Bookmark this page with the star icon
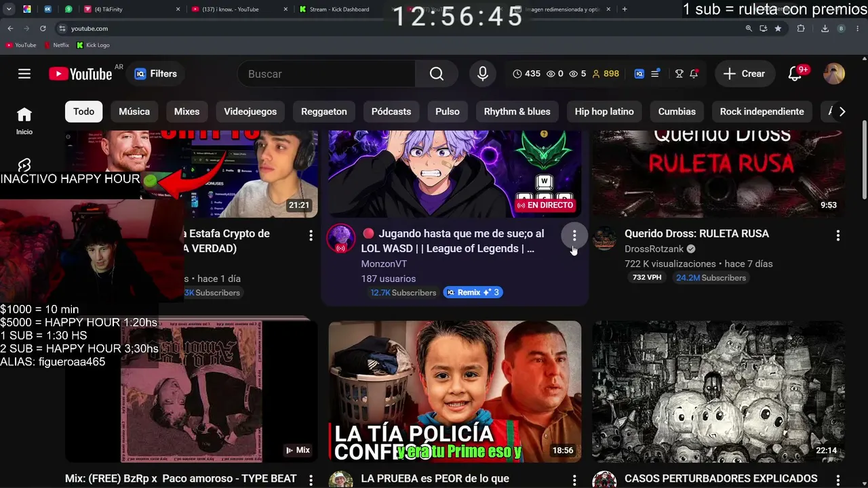 (778, 28)
